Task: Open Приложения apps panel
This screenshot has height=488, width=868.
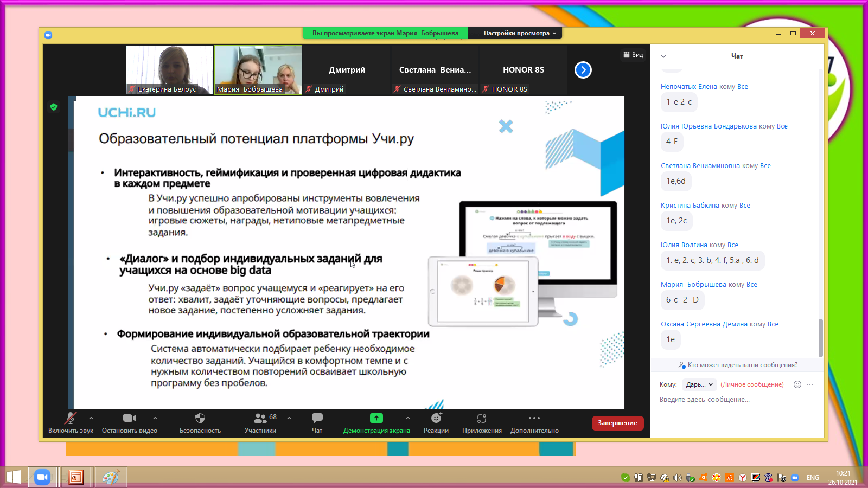Action: tap(482, 422)
